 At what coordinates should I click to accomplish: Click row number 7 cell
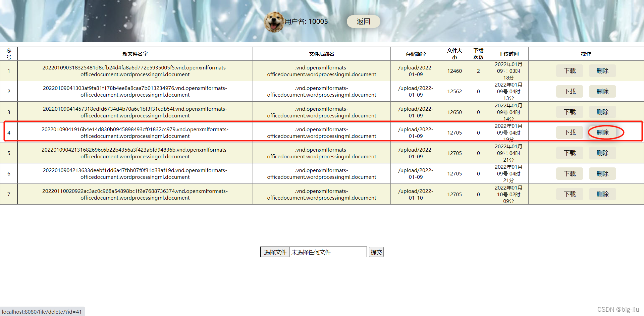9,194
